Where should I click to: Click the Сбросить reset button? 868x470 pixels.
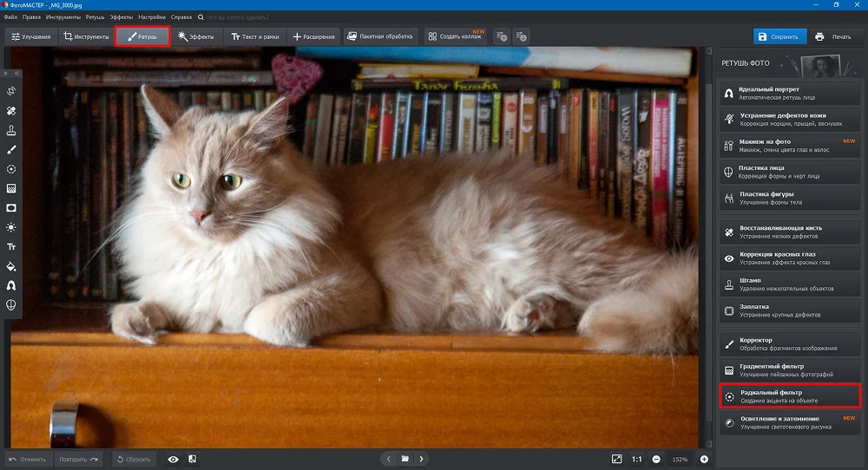tap(134, 459)
